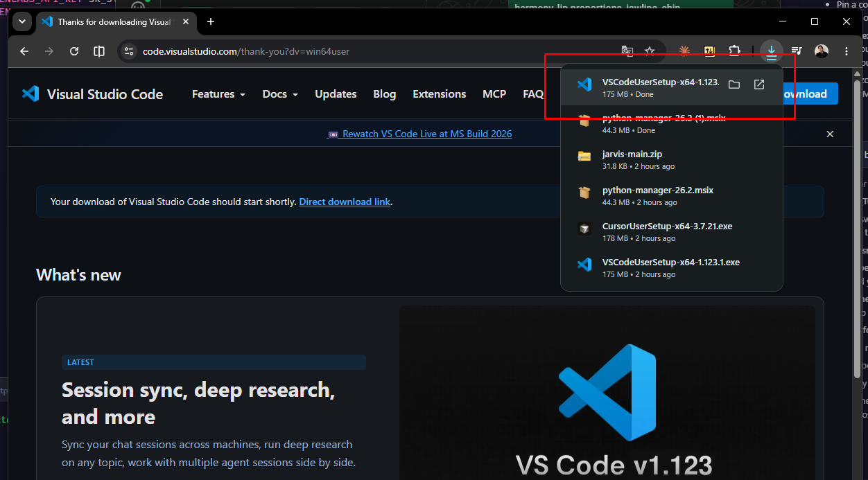Open the Blog nav item
Screen dimensions: 868x480
coord(384,94)
